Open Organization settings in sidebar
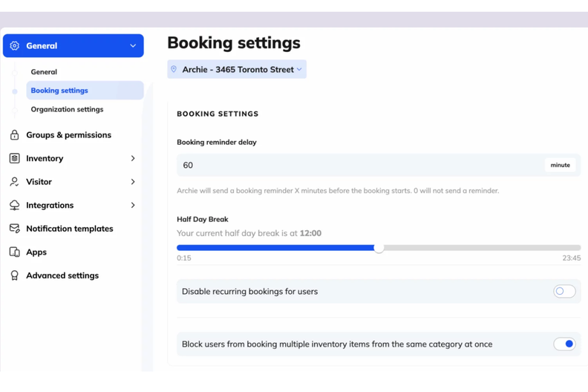The width and height of the screenshot is (588, 392). [x=67, y=109]
